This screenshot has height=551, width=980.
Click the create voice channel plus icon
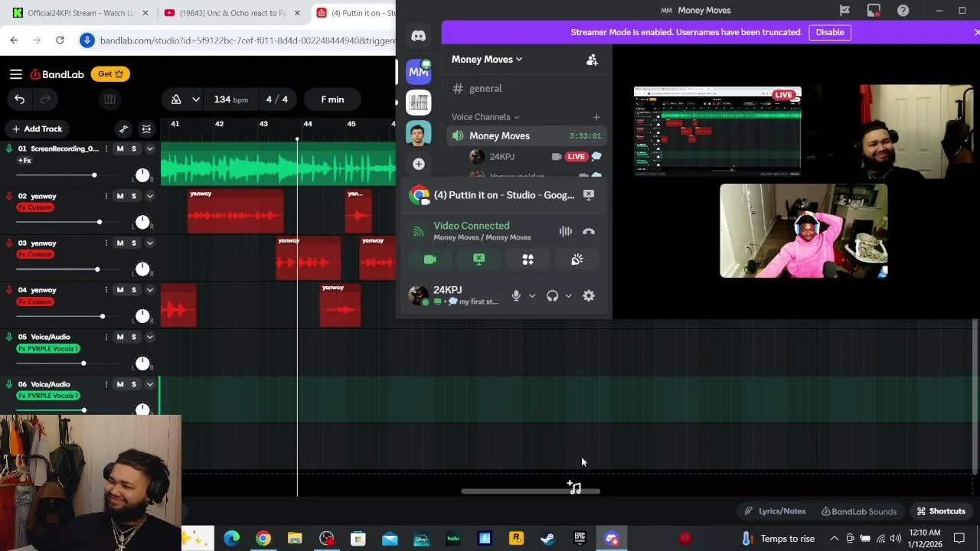pyautogui.click(x=596, y=117)
